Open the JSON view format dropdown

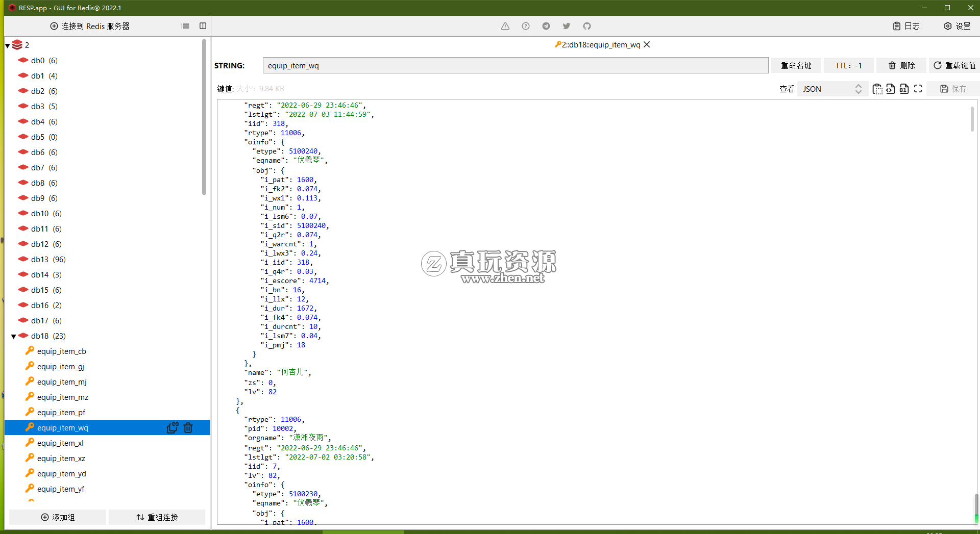click(x=832, y=89)
